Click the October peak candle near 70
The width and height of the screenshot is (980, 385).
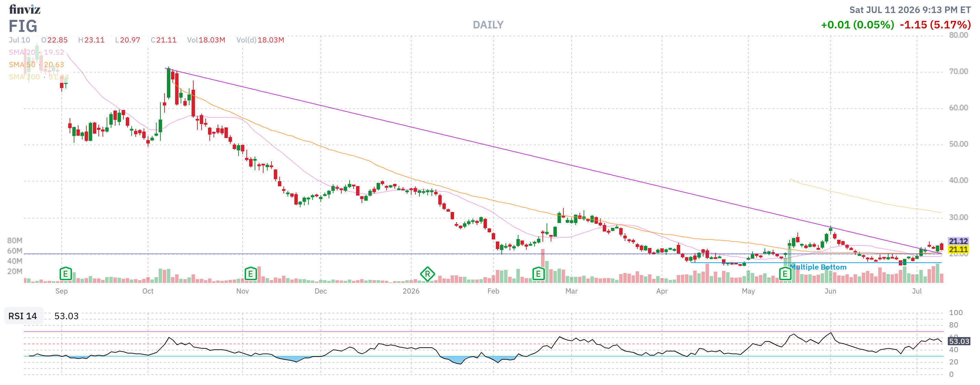coord(168,83)
